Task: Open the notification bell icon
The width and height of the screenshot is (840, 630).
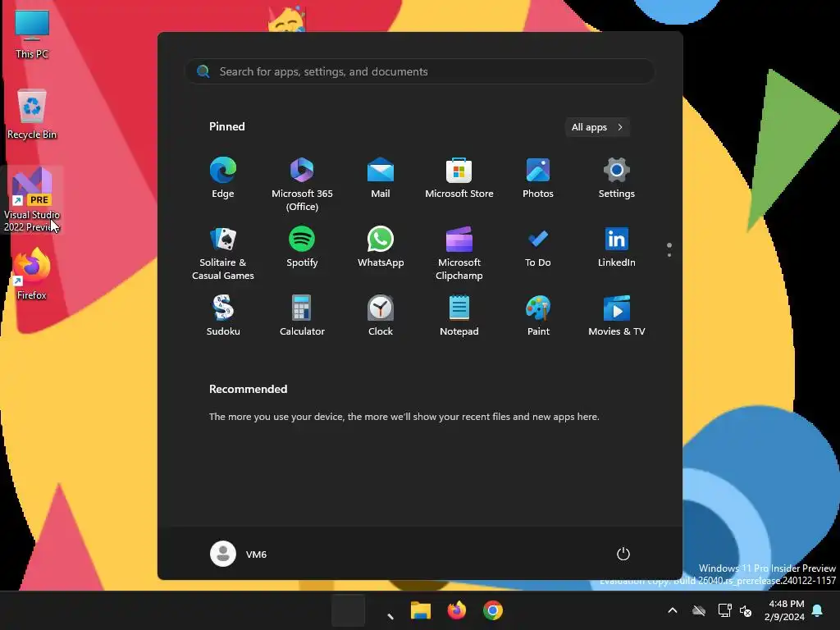Action: click(818, 610)
